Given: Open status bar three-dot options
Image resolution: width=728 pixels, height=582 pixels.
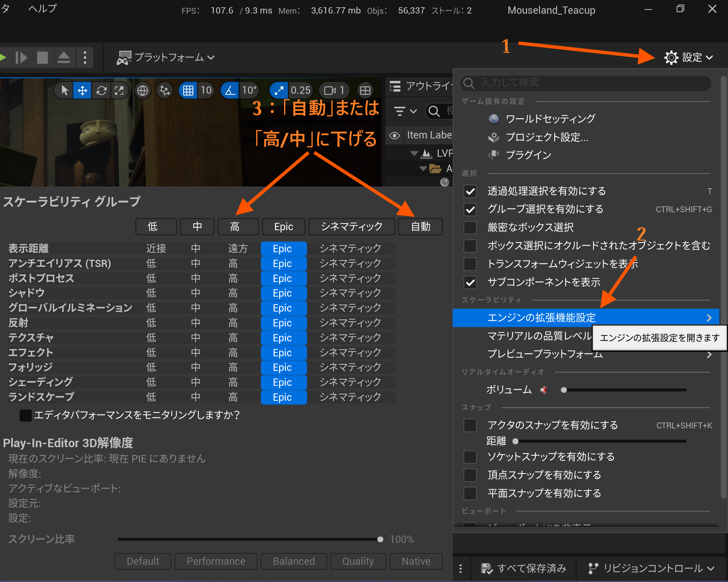Looking at the screenshot, I should tap(461, 569).
